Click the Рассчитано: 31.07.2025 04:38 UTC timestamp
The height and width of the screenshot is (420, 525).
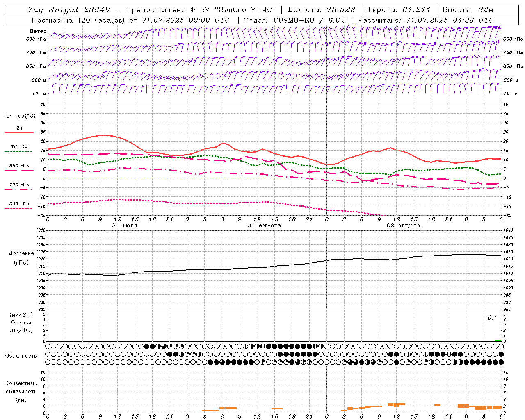point(426,20)
